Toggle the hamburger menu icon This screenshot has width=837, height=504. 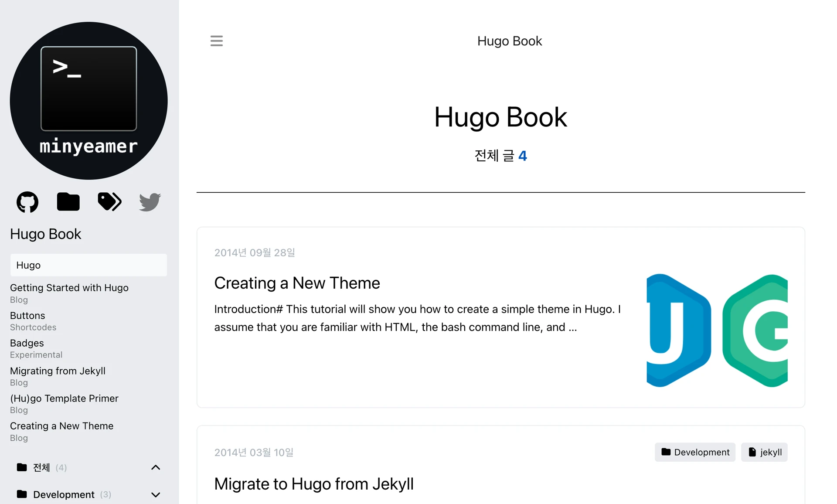(217, 41)
